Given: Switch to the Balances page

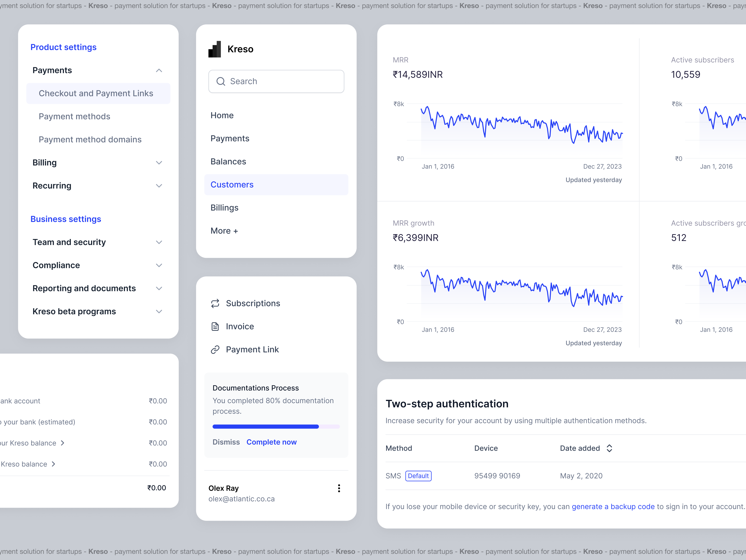Looking at the screenshot, I should (228, 161).
